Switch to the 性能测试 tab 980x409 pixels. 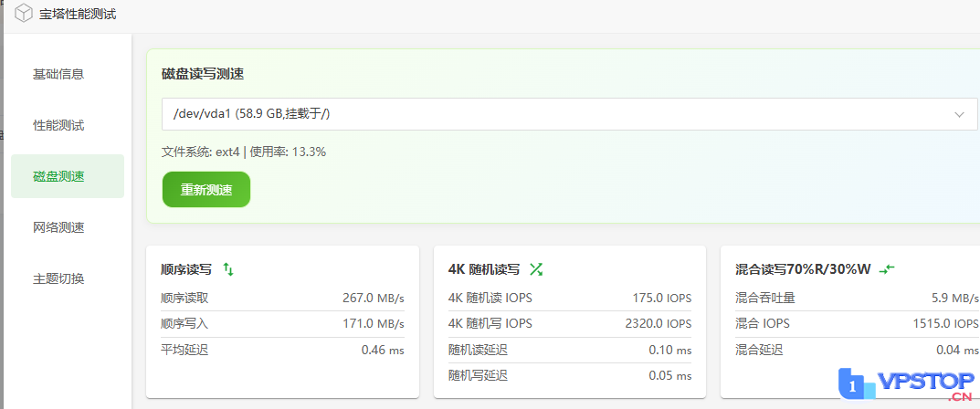pos(58,125)
